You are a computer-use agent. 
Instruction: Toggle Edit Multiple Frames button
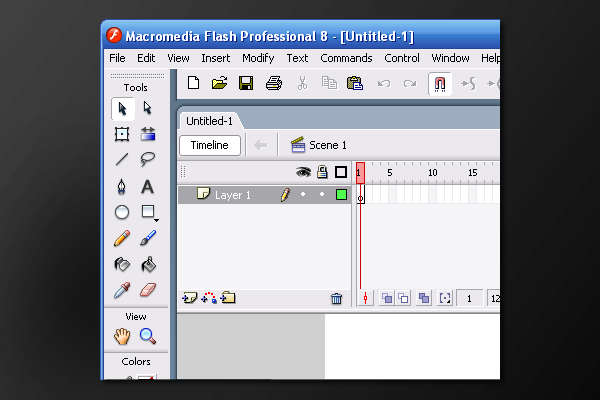pyautogui.click(x=424, y=298)
